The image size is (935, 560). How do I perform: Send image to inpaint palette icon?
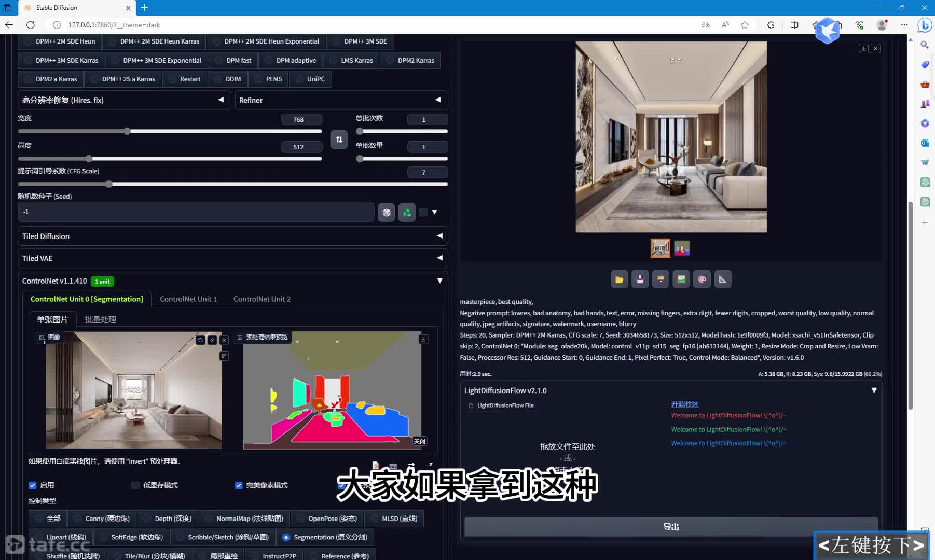[702, 279]
